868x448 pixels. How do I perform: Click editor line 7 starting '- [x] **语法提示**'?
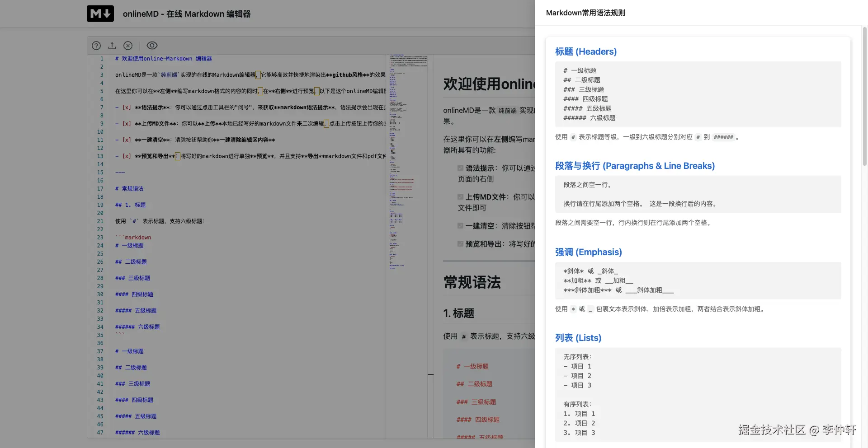(x=250, y=107)
